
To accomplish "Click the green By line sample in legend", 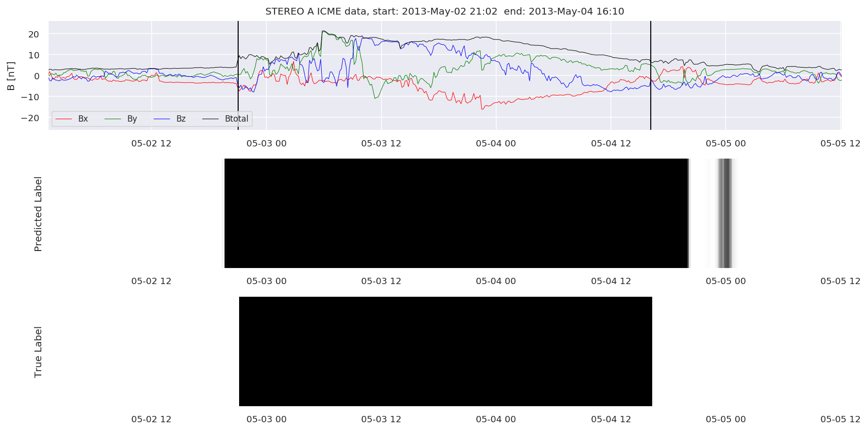I will [x=113, y=119].
